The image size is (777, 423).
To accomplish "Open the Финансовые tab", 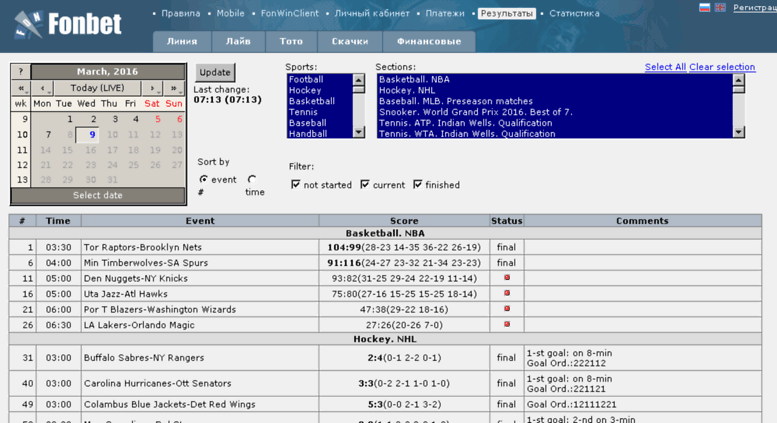I will [x=429, y=42].
